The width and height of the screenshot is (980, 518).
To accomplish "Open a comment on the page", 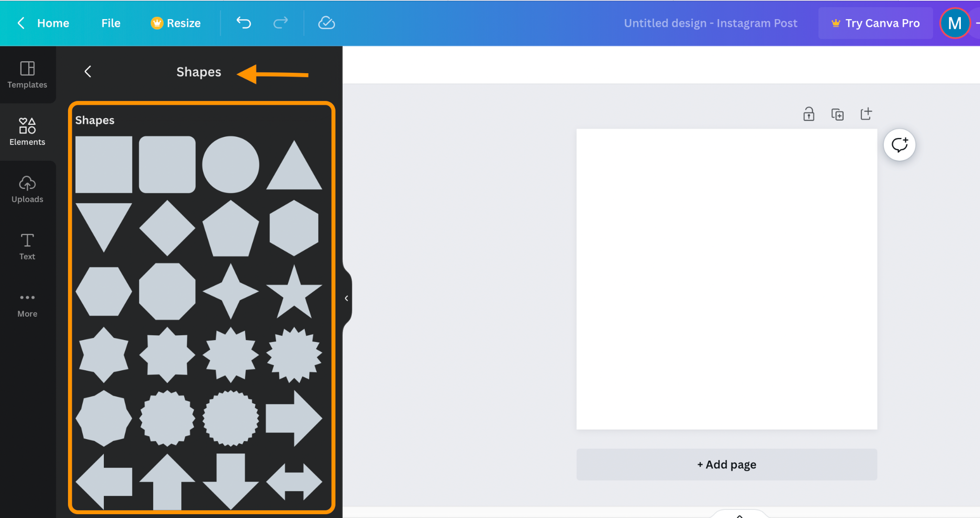I will pyautogui.click(x=899, y=144).
